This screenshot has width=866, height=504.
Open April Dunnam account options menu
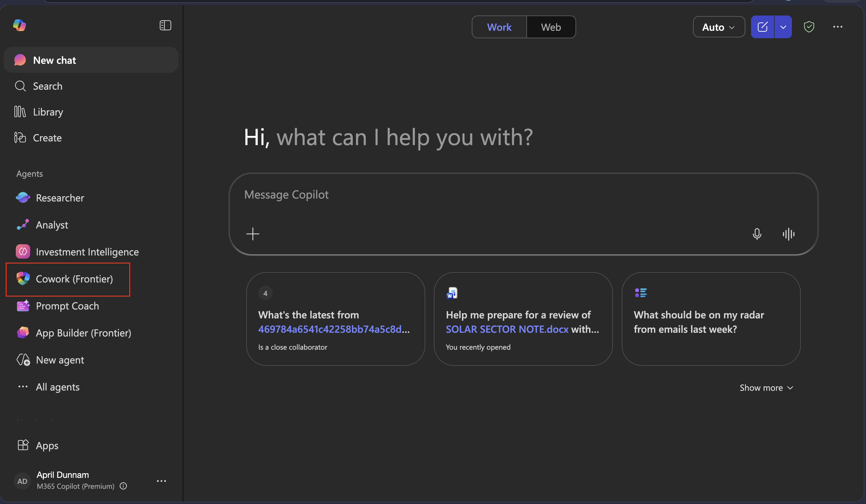tap(161, 481)
